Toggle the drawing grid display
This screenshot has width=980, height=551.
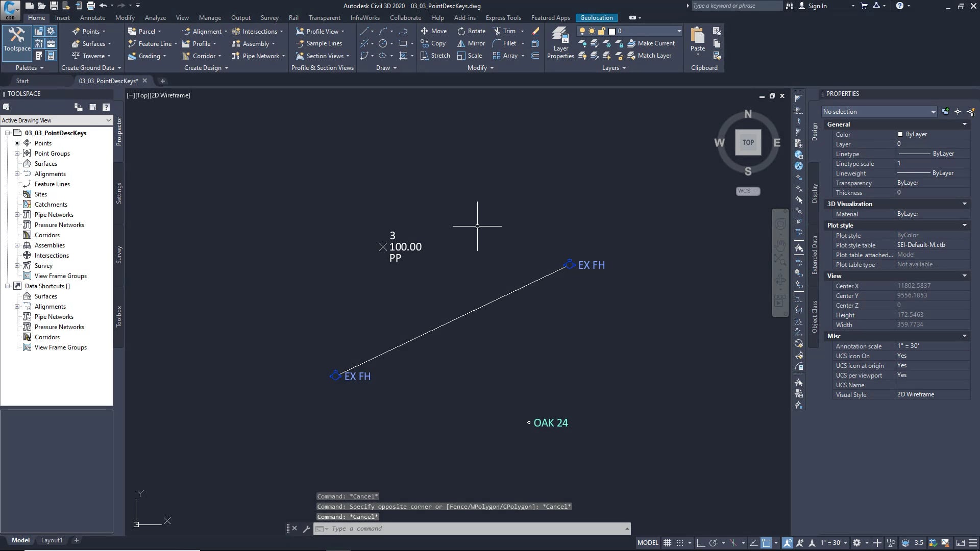[x=667, y=543]
